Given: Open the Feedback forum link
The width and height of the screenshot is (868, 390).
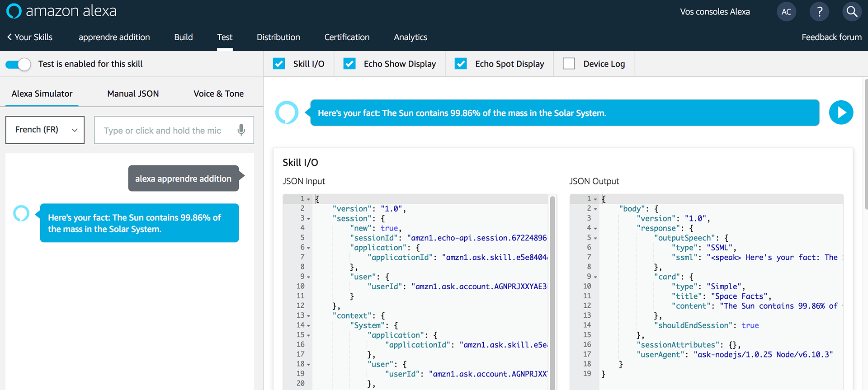Looking at the screenshot, I should pos(831,37).
